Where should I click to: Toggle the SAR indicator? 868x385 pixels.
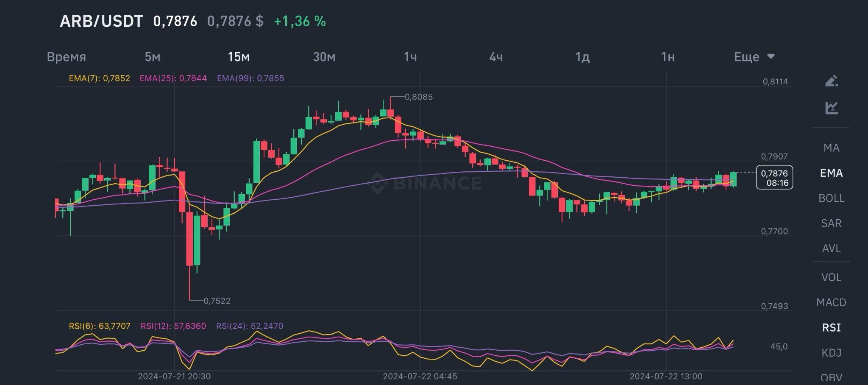point(832,223)
